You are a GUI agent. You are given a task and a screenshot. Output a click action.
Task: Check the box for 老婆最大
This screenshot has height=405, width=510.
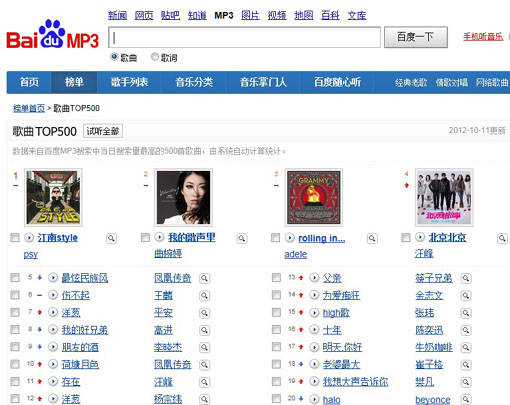click(276, 364)
